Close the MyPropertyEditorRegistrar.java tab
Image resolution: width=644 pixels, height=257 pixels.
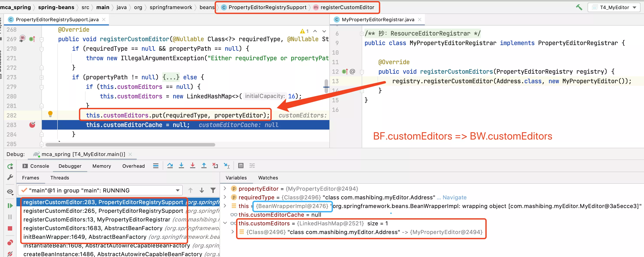tap(420, 20)
